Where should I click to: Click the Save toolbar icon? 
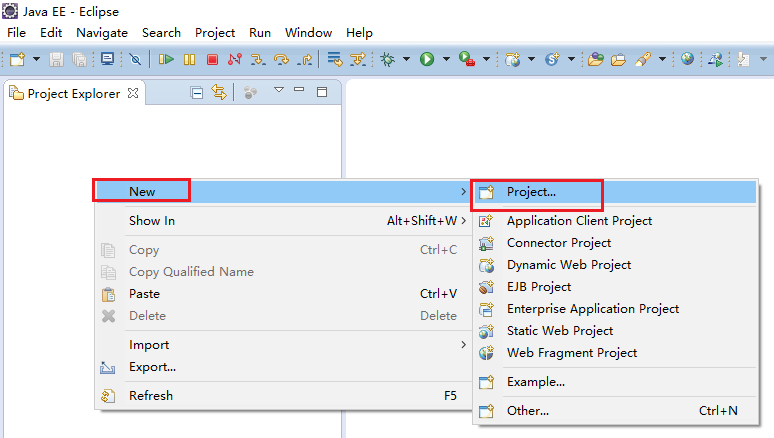tap(56, 59)
